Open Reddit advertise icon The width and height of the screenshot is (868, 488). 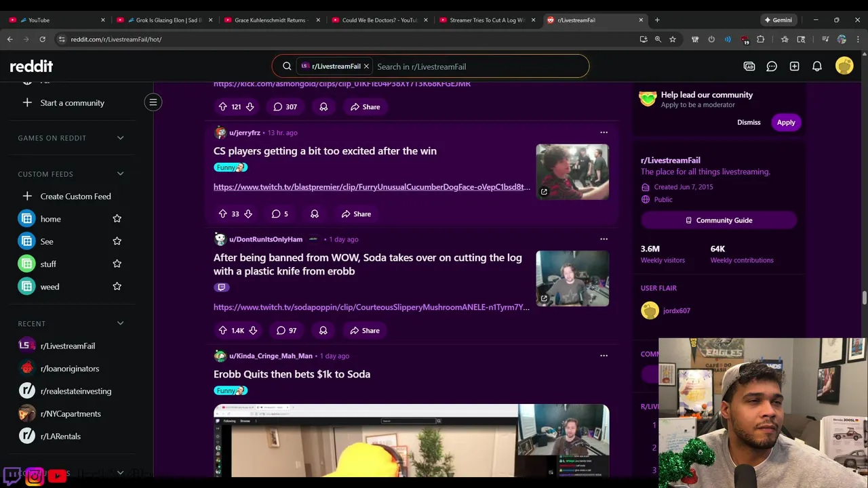[749, 66]
